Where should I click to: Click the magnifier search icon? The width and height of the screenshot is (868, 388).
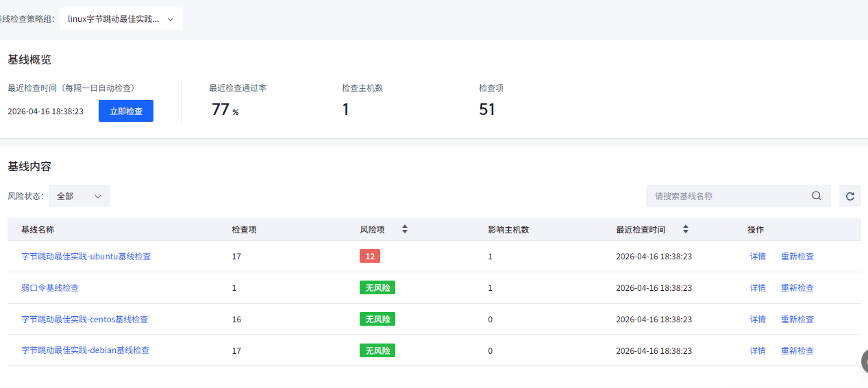tap(816, 196)
